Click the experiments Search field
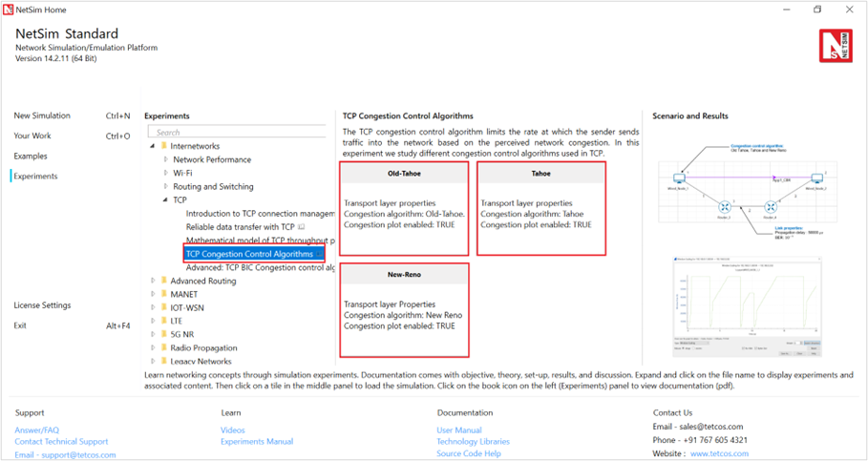 (239, 133)
